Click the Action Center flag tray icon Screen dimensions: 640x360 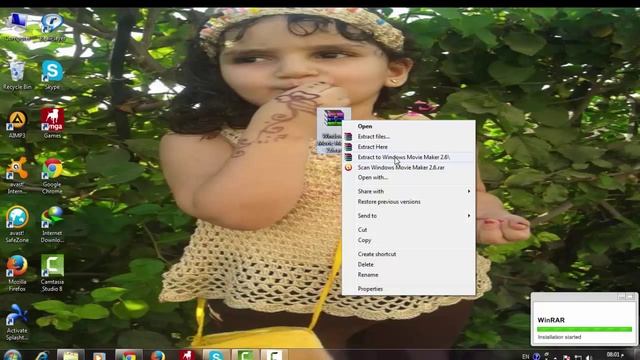click(566, 358)
